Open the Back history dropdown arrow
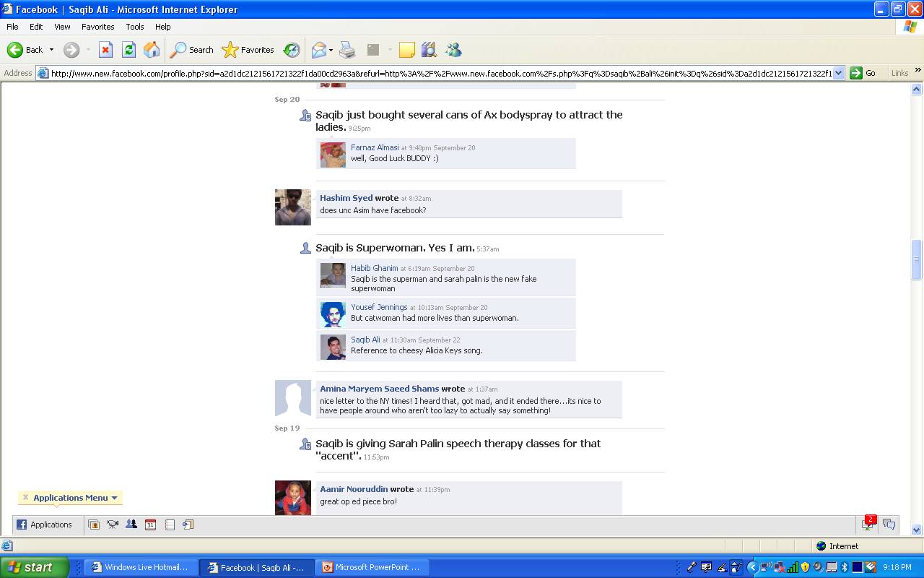The image size is (924, 578). pos(51,50)
